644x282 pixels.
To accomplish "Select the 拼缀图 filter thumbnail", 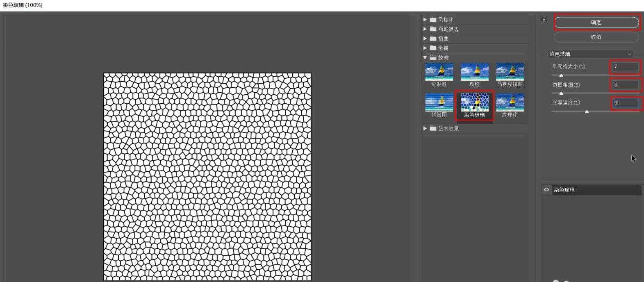I will click(x=439, y=103).
